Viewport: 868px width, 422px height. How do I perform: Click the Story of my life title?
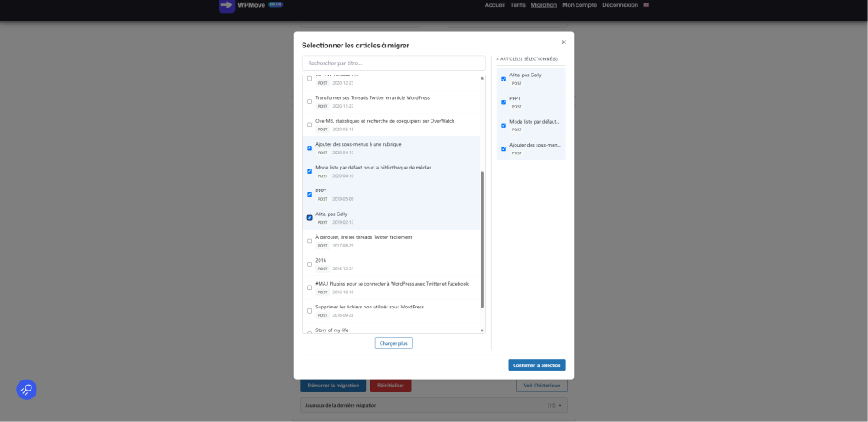tap(331, 330)
